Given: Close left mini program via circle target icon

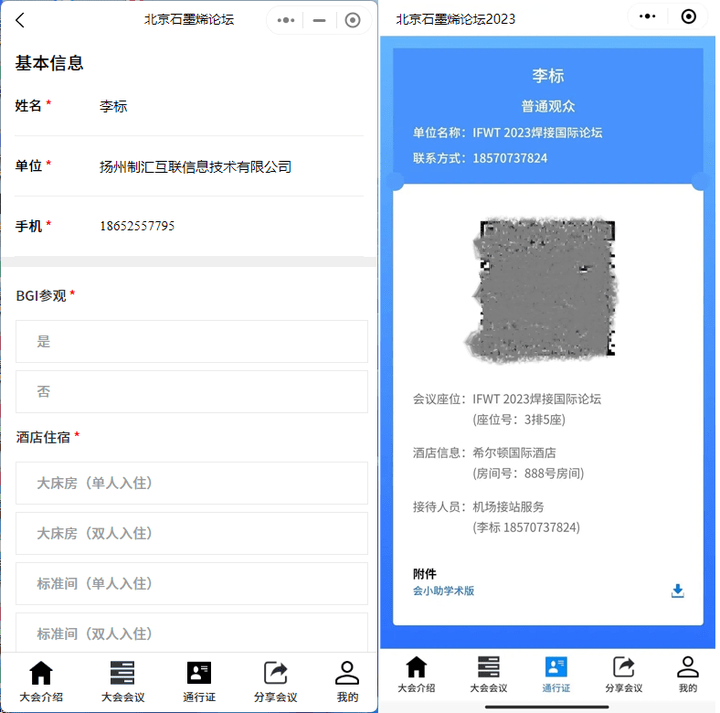Looking at the screenshot, I should (352, 20).
